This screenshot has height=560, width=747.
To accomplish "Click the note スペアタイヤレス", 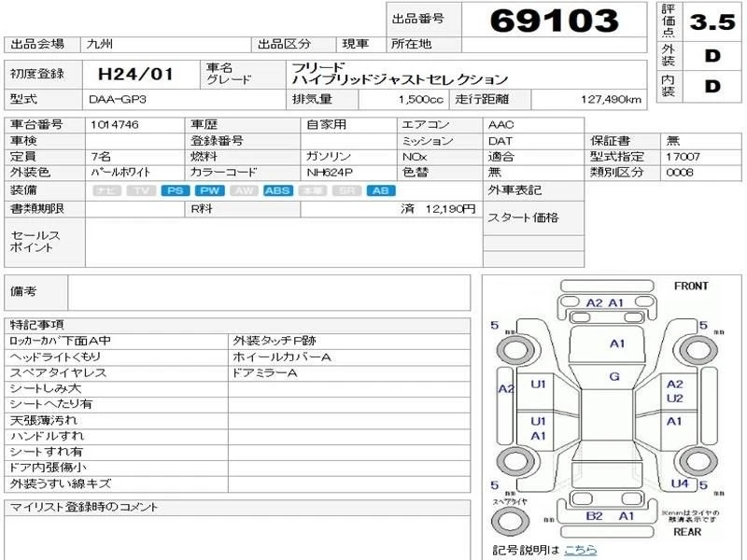I will [x=58, y=372].
